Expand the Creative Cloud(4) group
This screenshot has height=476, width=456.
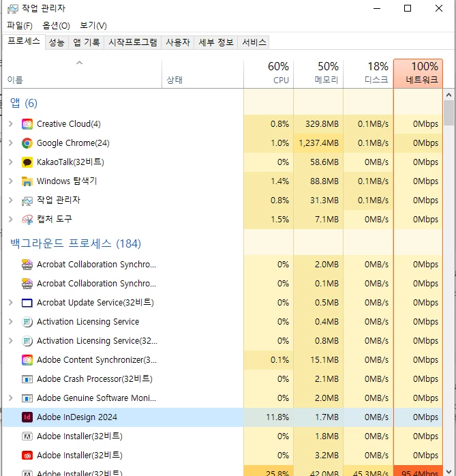[11, 124]
